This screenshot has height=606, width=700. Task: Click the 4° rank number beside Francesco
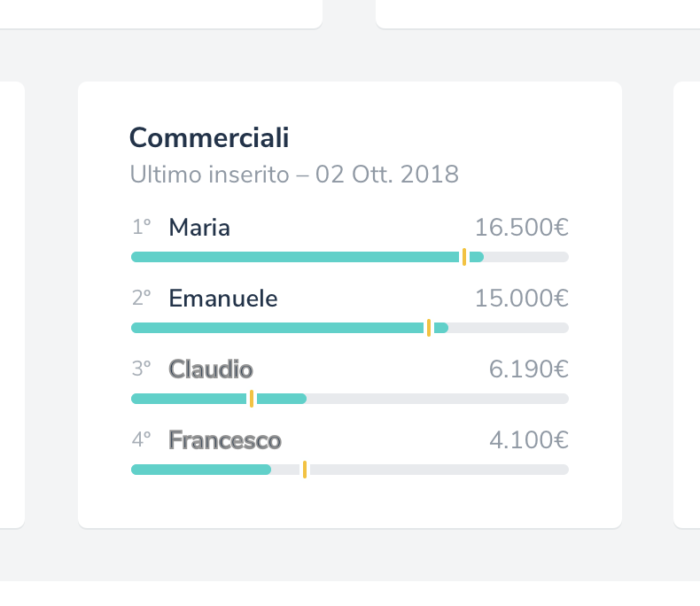pyautogui.click(x=142, y=440)
